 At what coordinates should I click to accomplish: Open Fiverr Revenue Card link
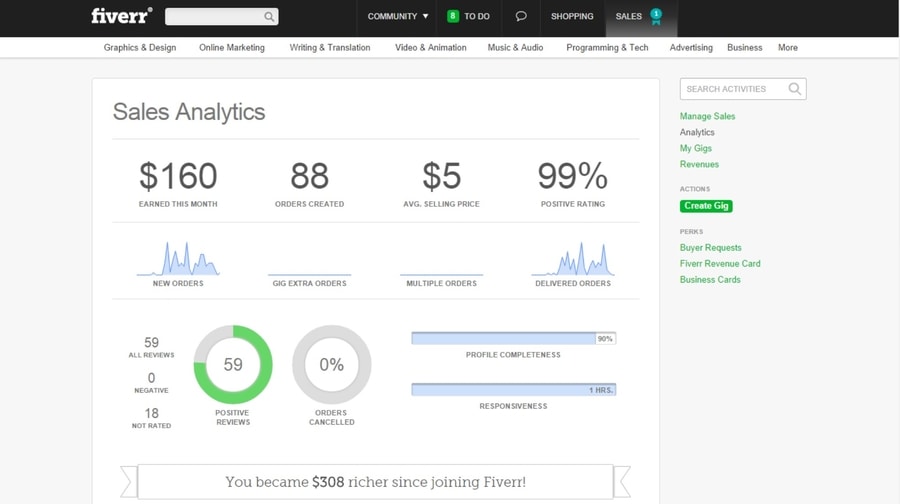(720, 263)
